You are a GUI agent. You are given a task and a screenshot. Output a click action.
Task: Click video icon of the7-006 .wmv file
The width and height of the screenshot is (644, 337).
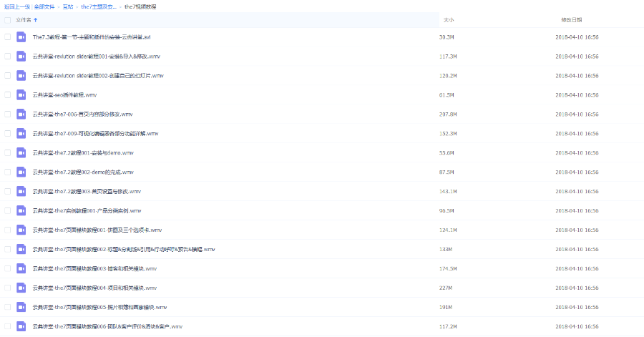(21, 114)
